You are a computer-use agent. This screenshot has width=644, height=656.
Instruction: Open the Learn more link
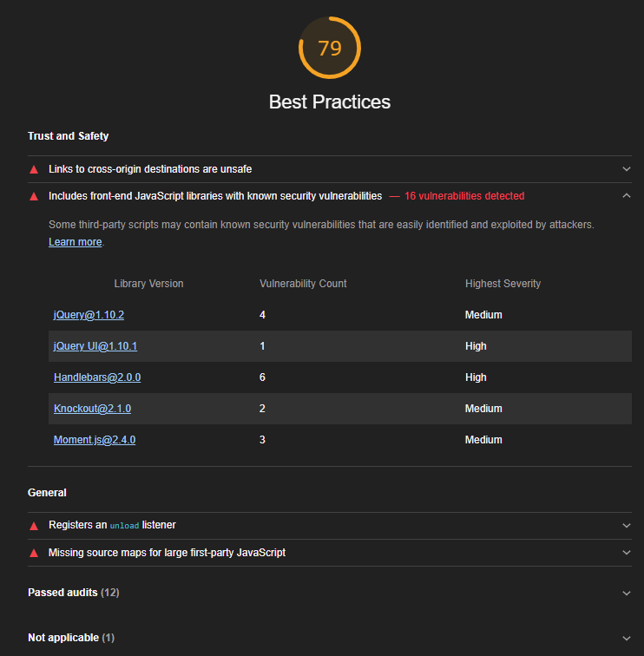75,242
